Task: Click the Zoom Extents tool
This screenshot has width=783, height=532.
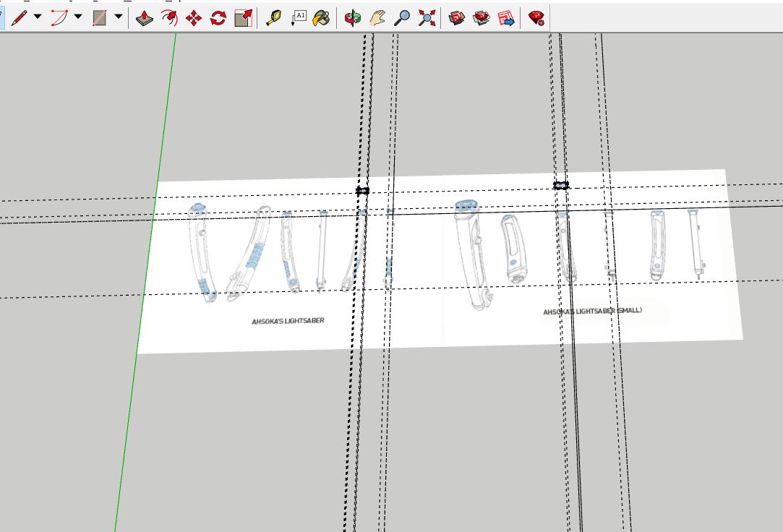Action: (x=427, y=19)
